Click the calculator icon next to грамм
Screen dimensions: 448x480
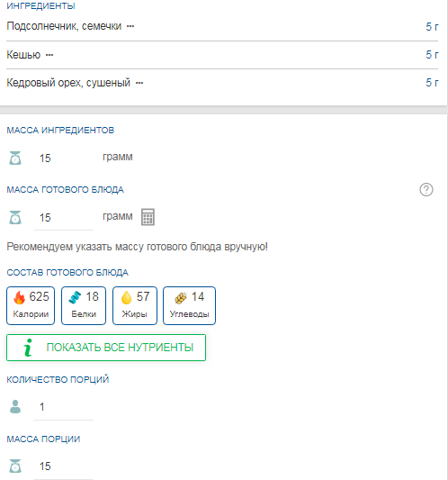pyautogui.click(x=148, y=217)
